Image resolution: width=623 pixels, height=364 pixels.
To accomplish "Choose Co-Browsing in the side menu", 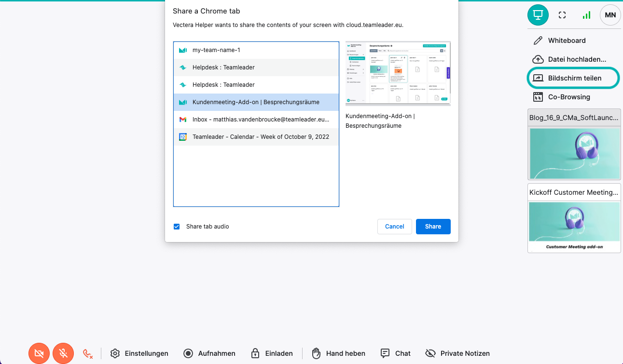I will 569,97.
